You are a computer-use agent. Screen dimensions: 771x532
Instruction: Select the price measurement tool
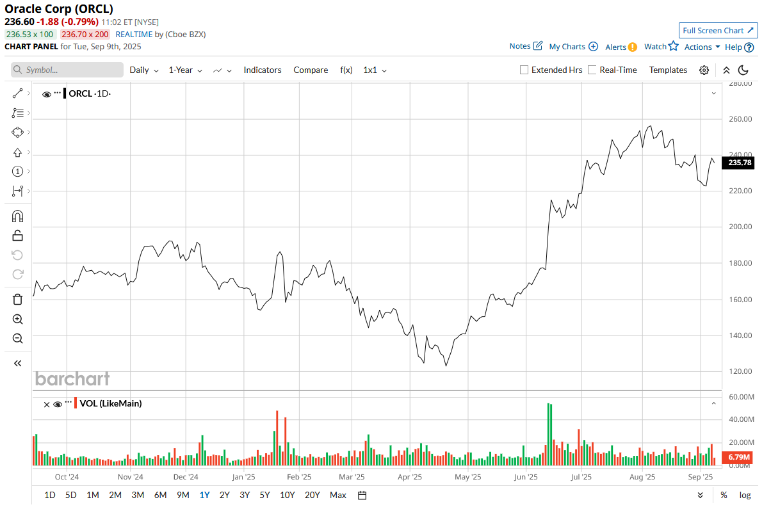pos(17,191)
